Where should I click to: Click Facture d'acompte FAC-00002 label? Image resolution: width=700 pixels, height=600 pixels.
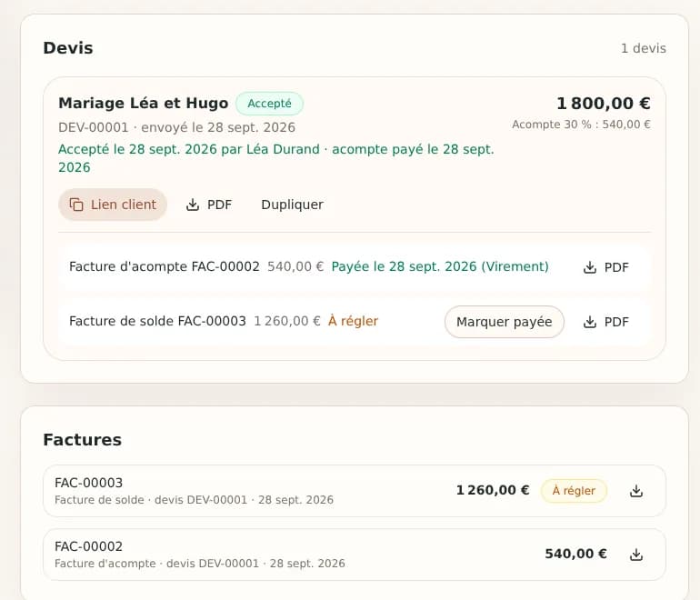(165, 266)
